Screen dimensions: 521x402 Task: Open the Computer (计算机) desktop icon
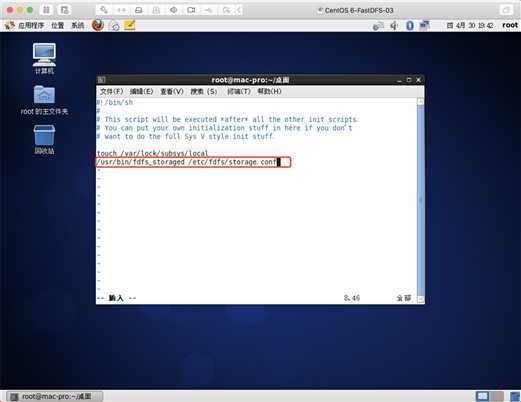pyautogui.click(x=44, y=59)
